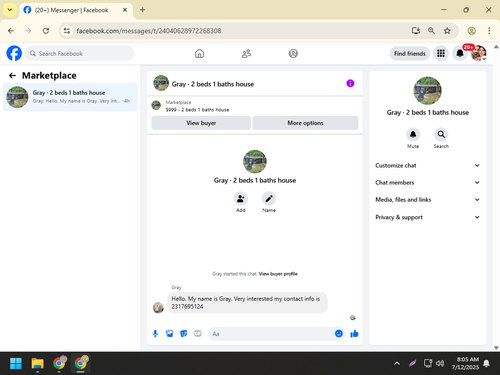Open the volume control in system tray

point(440,363)
